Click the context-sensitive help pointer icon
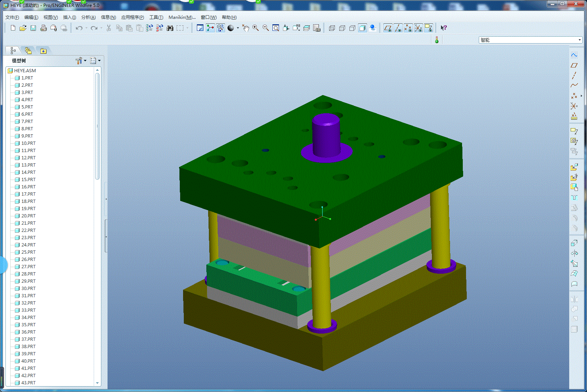Image resolution: width=587 pixels, height=392 pixels. 444,28
